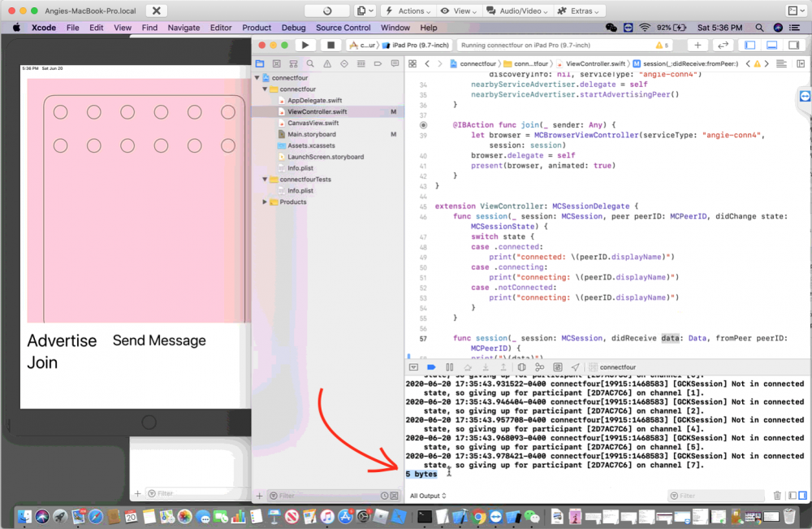Viewport: 812px width, 529px height.
Task: Click the Simulate Location arrow icon
Action: tap(575, 367)
